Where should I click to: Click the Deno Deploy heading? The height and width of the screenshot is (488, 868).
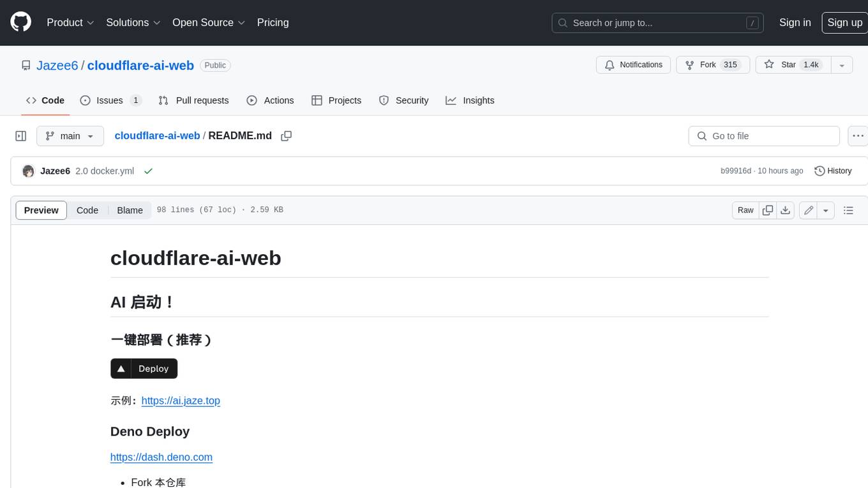tap(150, 431)
